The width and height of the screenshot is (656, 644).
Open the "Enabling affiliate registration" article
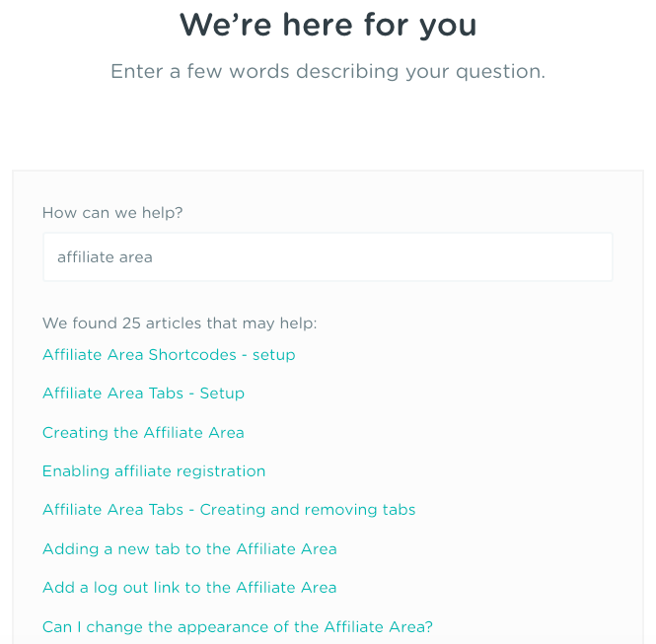[x=154, y=471]
